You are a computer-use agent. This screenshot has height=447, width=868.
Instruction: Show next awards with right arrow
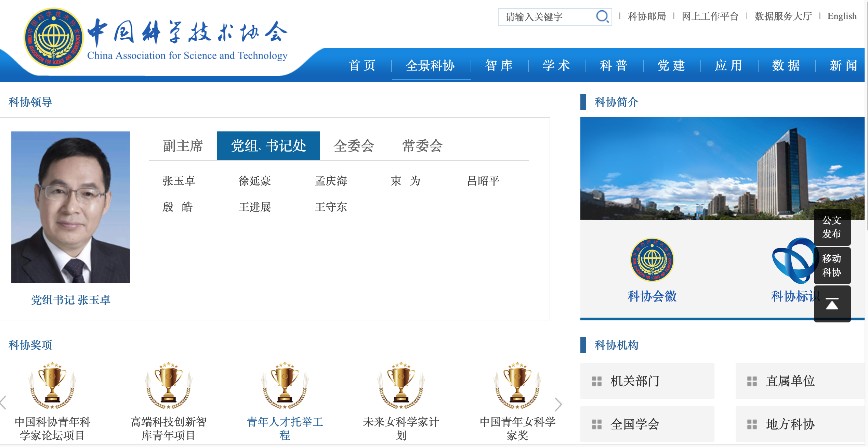pyautogui.click(x=558, y=404)
